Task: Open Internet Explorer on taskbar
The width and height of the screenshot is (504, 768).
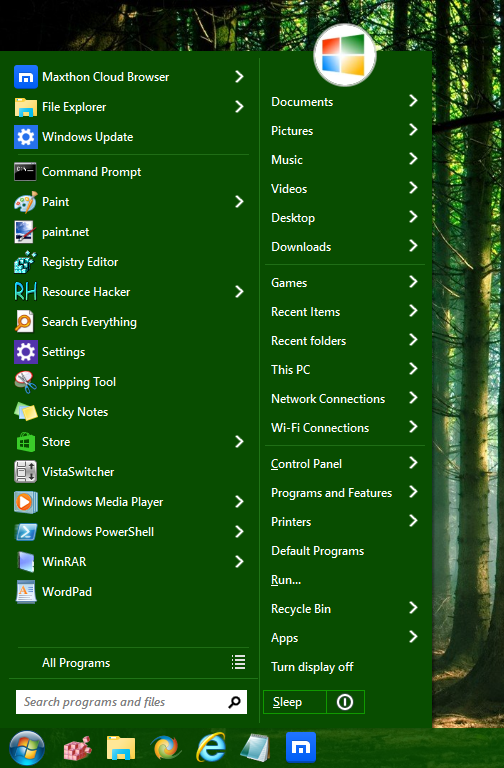Action: click(x=211, y=747)
